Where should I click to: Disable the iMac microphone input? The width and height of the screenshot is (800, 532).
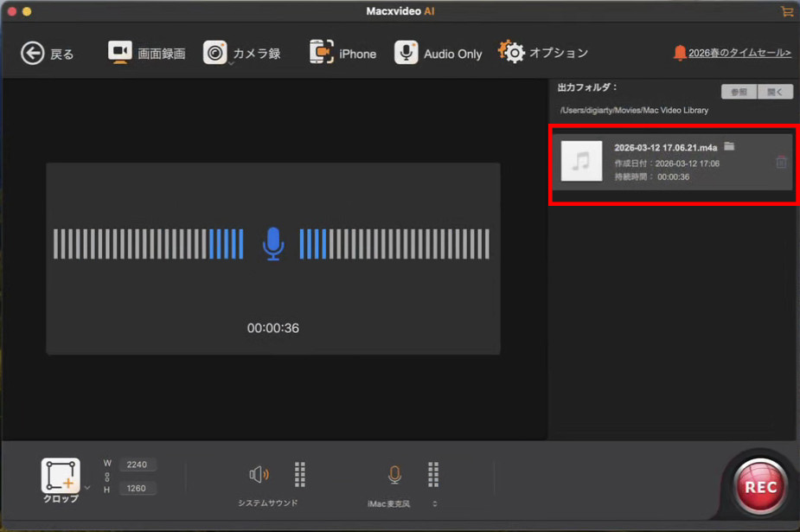pyautogui.click(x=394, y=474)
